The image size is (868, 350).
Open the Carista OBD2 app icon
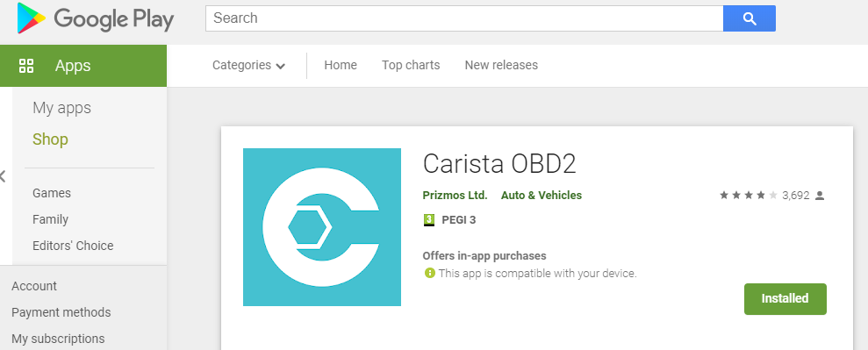point(321,226)
